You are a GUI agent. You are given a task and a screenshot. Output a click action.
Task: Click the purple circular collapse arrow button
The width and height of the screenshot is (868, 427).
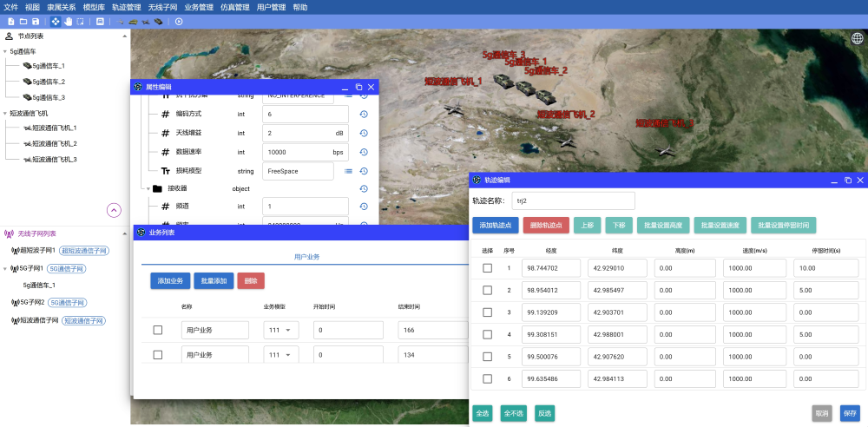[x=114, y=210]
